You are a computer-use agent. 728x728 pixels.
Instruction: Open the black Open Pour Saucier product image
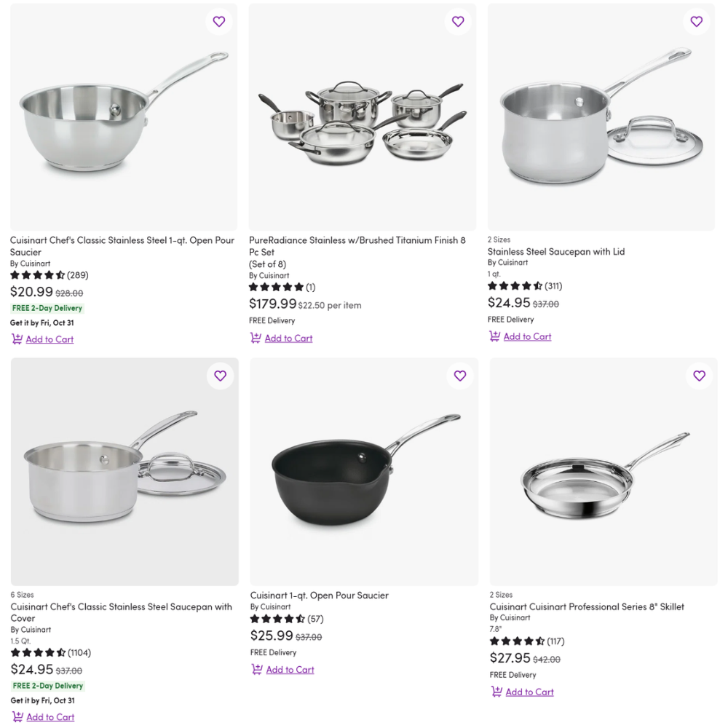[364, 472]
